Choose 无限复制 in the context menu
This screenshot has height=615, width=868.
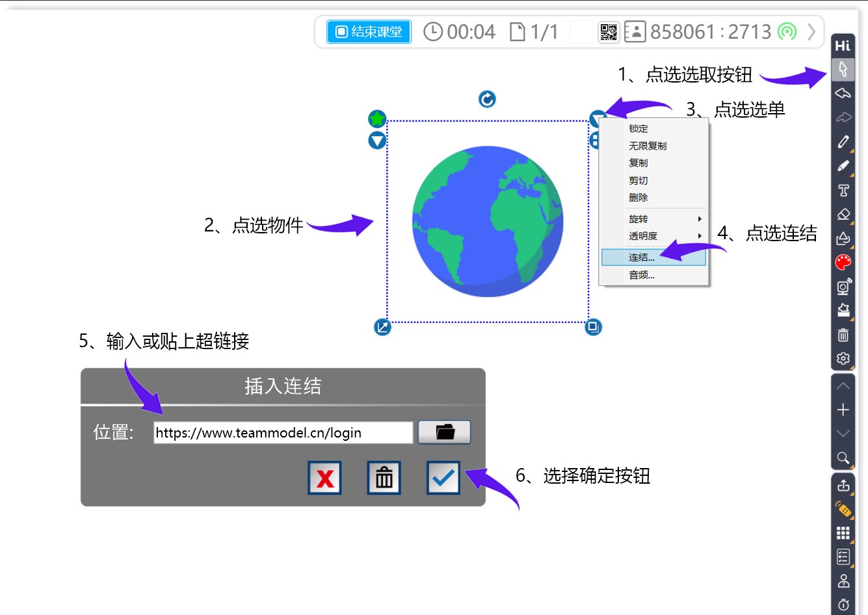coord(648,146)
